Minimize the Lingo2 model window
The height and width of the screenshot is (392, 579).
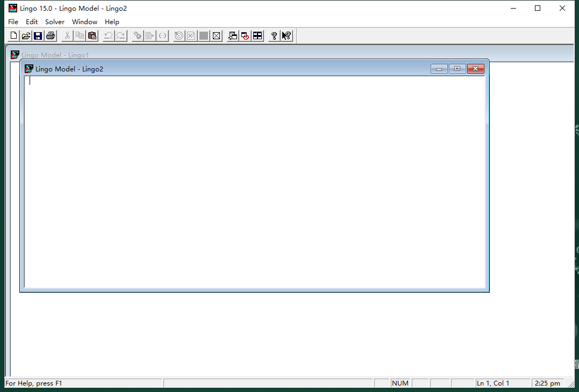(x=439, y=69)
